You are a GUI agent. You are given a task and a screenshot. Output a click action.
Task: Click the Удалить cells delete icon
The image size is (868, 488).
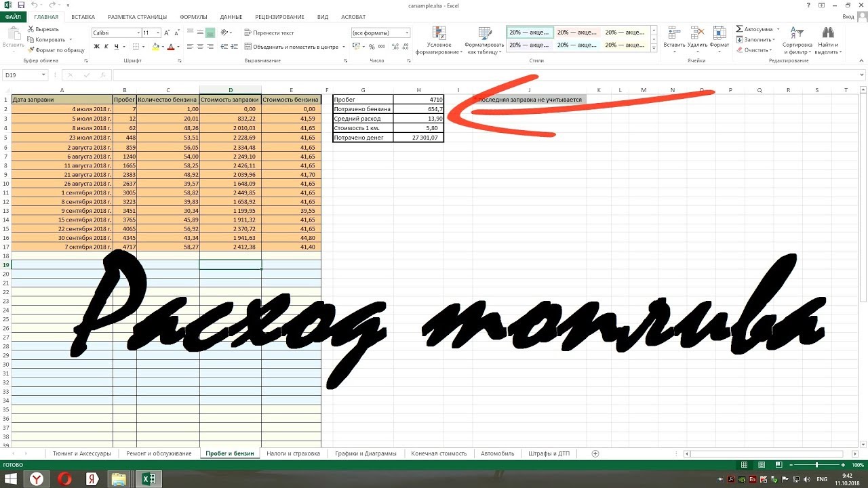tap(697, 32)
